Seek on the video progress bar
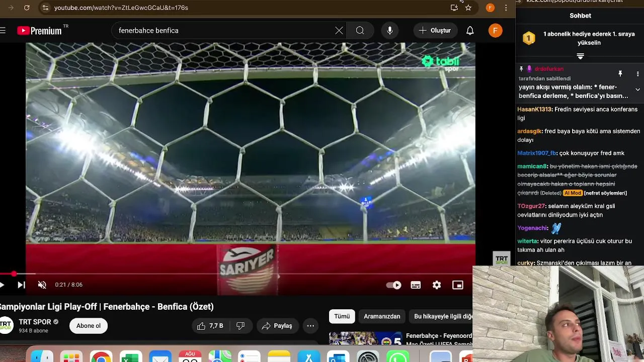 [236, 274]
